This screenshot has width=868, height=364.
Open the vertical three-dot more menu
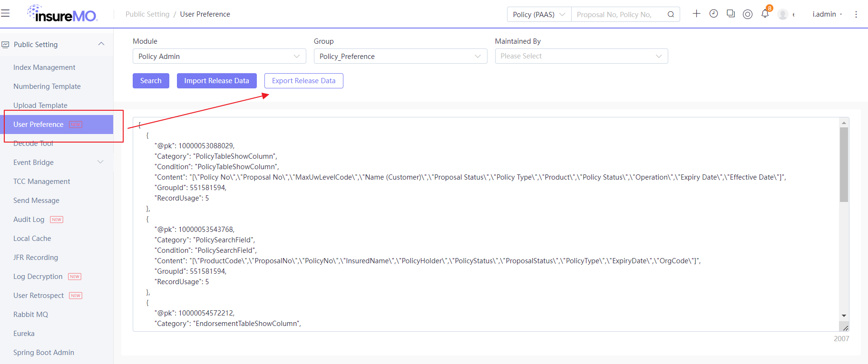[x=856, y=14]
